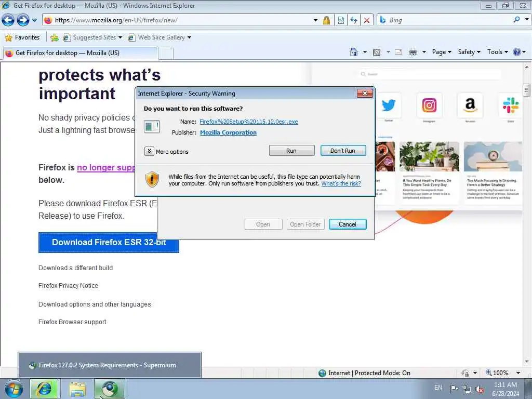Viewport: 532px width, 399px height.
Task: Click the scroll down arrow of page
Action: 527,362
